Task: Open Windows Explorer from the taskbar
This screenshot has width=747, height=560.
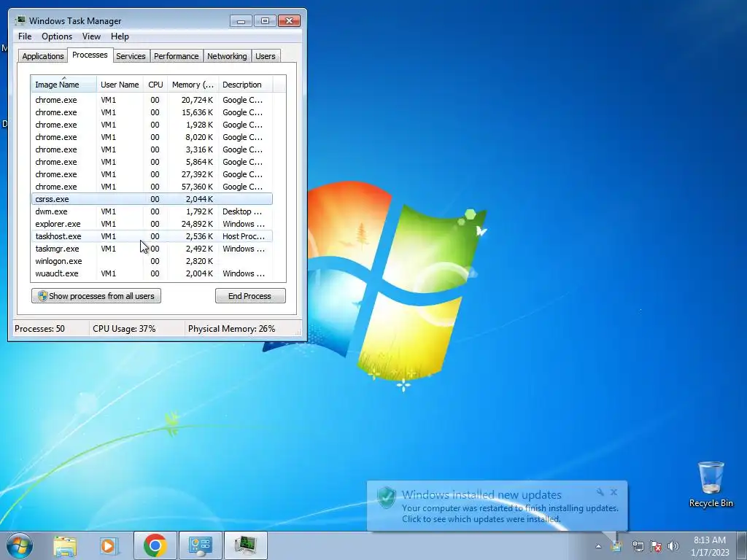Action: pyautogui.click(x=65, y=545)
